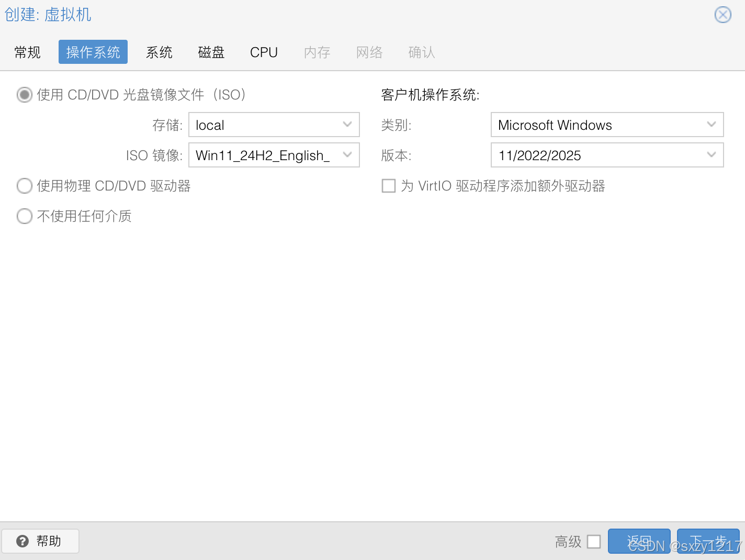The width and height of the screenshot is (745, 560).
Task: Switch to the 系统 tab
Action: click(159, 52)
